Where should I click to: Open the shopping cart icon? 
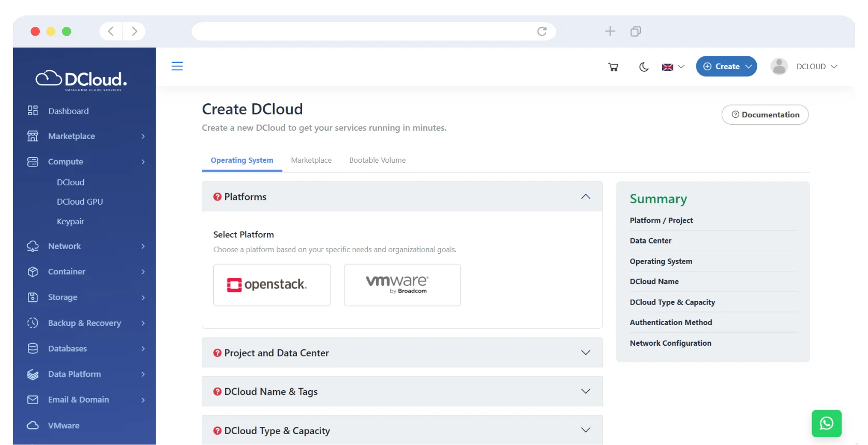coord(613,67)
